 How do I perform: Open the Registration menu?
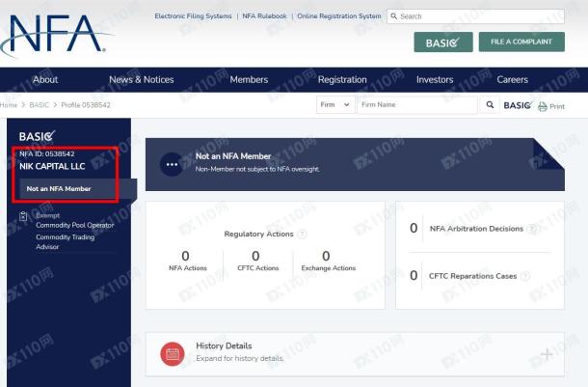point(342,79)
